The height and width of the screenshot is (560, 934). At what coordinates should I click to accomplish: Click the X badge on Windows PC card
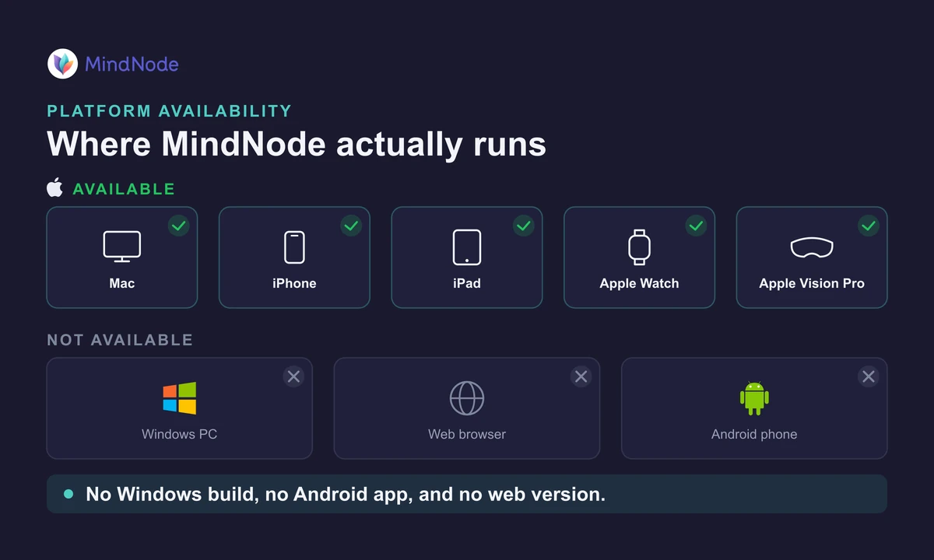[293, 376]
